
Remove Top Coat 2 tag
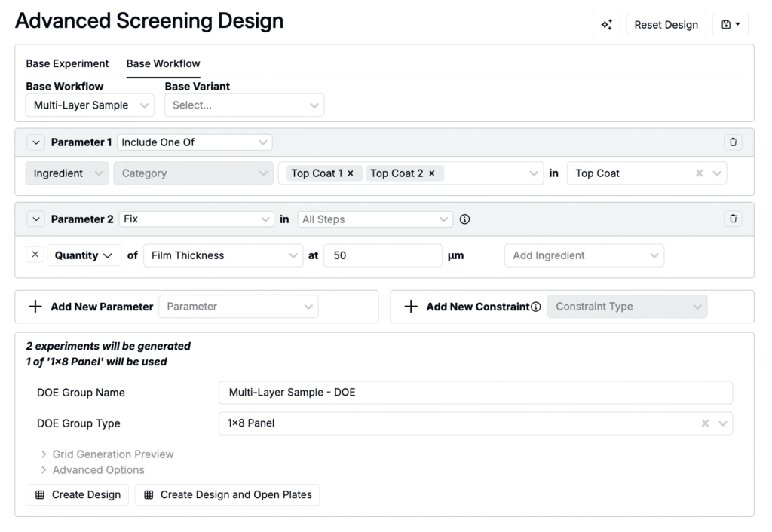431,173
